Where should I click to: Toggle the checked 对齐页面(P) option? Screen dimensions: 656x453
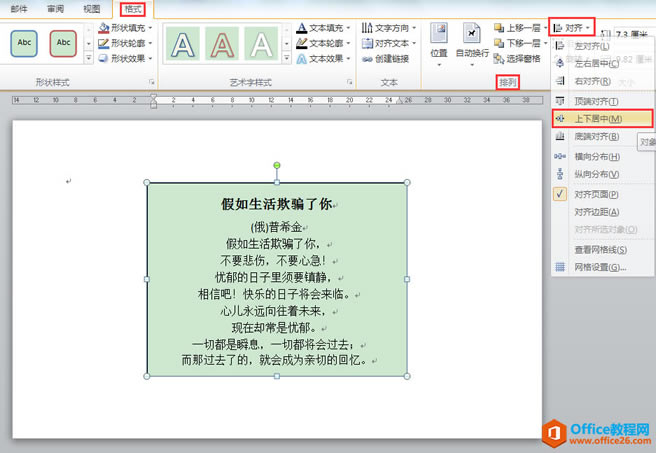[x=602, y=195]
